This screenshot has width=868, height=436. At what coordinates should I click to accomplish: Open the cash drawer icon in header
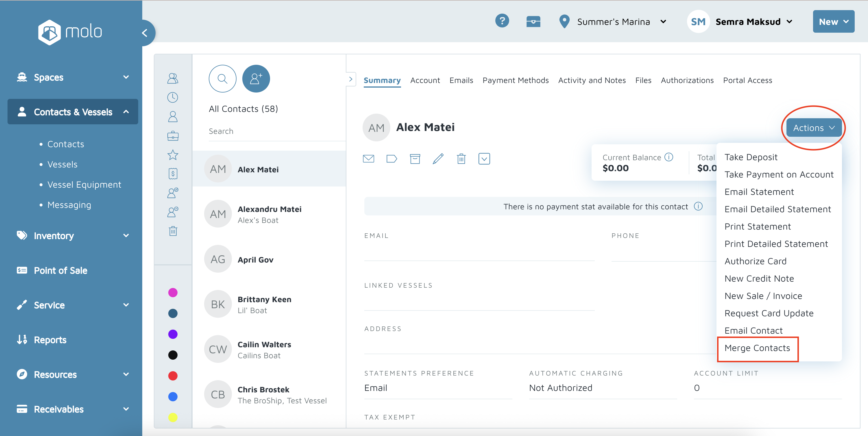click(533, 22)
